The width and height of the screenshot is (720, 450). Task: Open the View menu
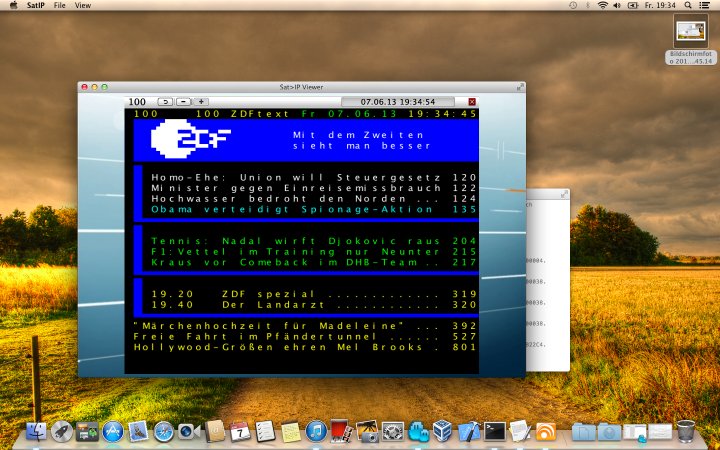pos(83,6)
